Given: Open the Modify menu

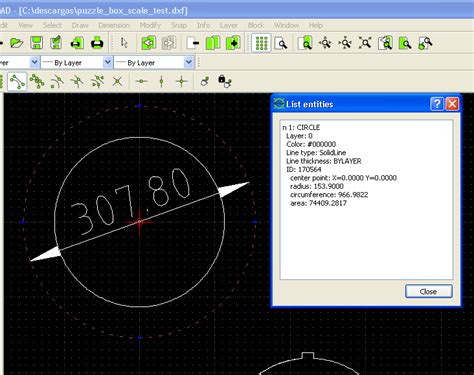Looking at the screenshot, I should (150, 25).
